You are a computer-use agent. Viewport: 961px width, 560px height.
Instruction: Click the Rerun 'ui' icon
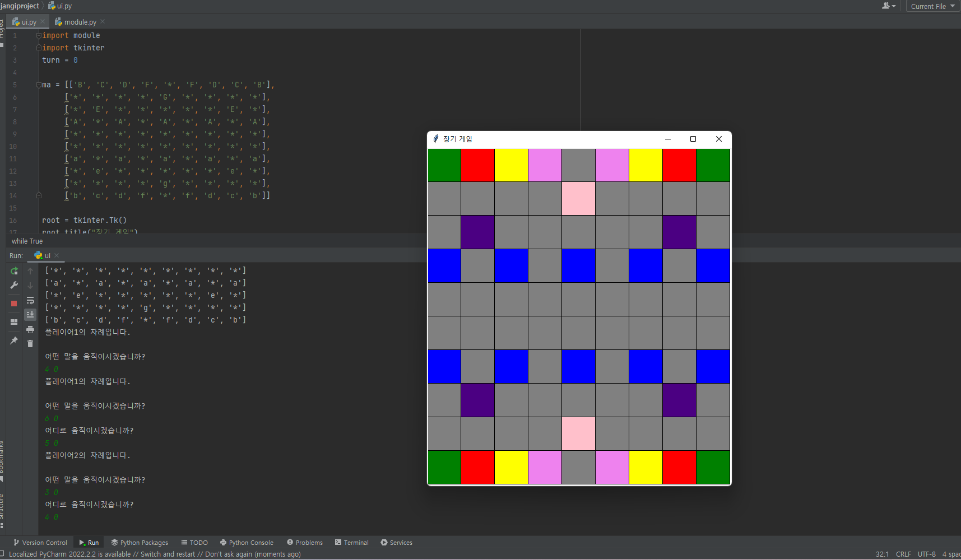click(14, 271)
